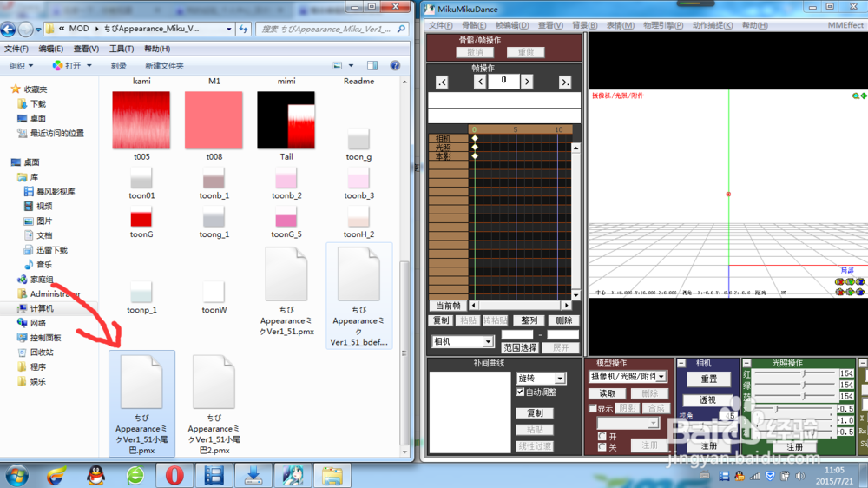Step to next frame in MMD

click(x=527, y=82)
